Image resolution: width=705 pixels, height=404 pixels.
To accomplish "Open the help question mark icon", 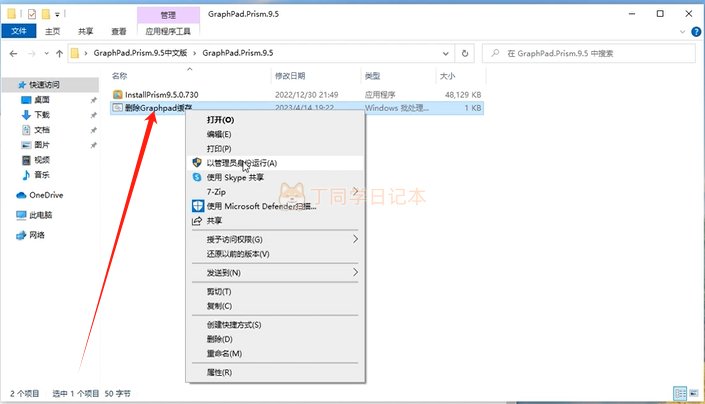I will point(696,31).
